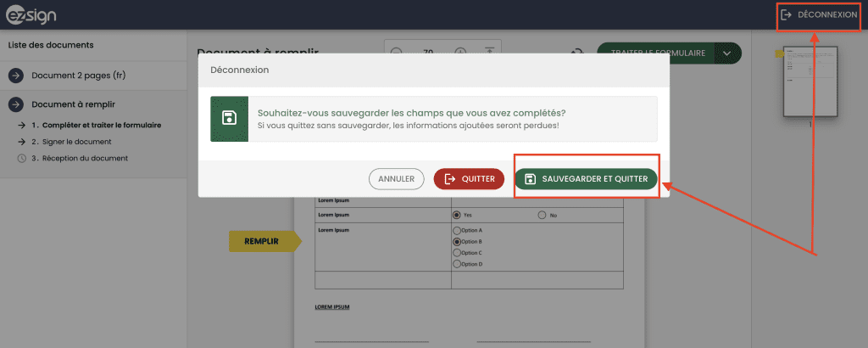This screenshot has width=868, height=348.
Task: Expand the Traiter le formulaire dropdown arrow
Action: [727, 53]
